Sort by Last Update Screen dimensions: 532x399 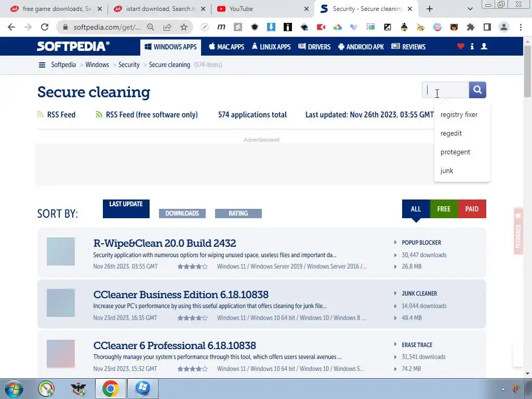[x=126, y=209]
